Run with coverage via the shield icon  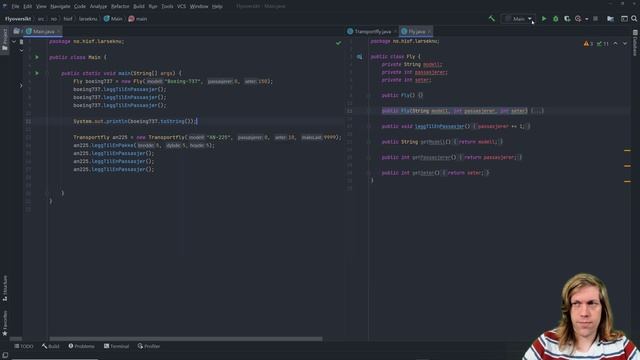pos(567,19)
